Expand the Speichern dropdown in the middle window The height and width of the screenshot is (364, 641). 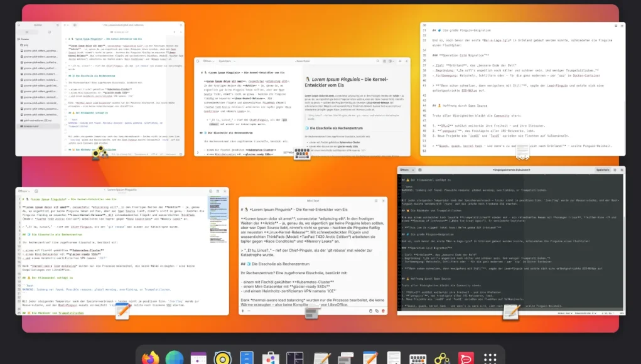point(235,62)
